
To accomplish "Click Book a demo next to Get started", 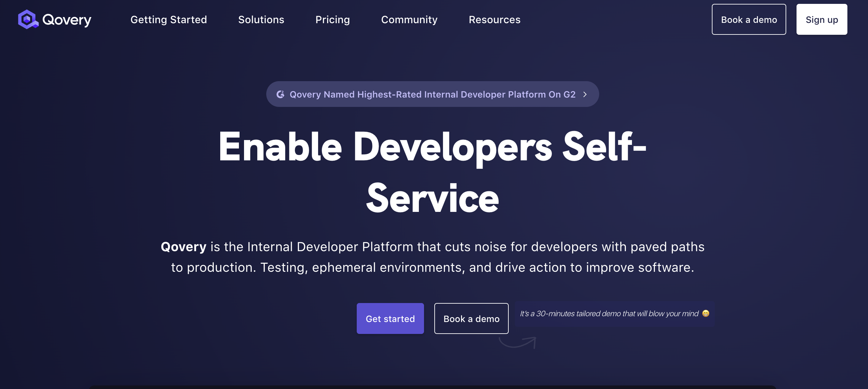I will pyautogui.click(x=471, y=318).
